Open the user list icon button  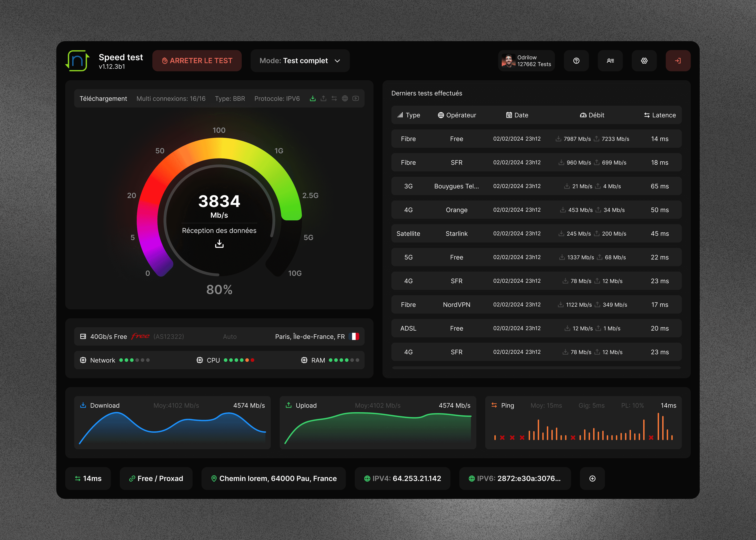[x=610, y=61]
